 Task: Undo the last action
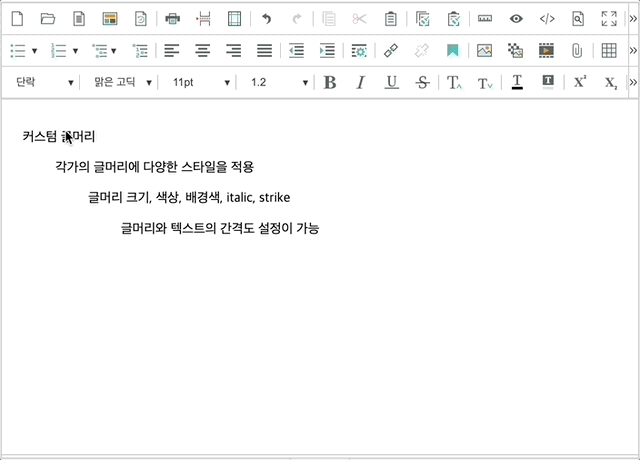click(266, 18)
